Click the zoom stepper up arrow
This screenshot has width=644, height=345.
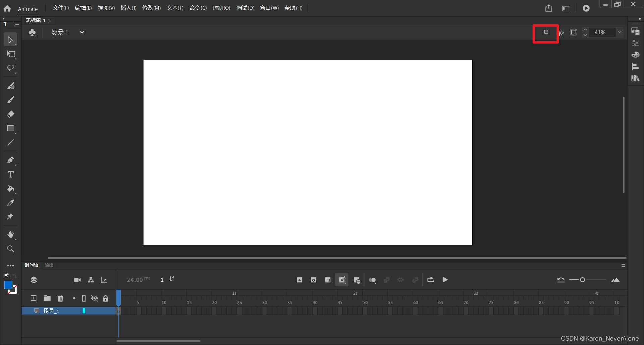pyautogui.click(x=585, y=30)
